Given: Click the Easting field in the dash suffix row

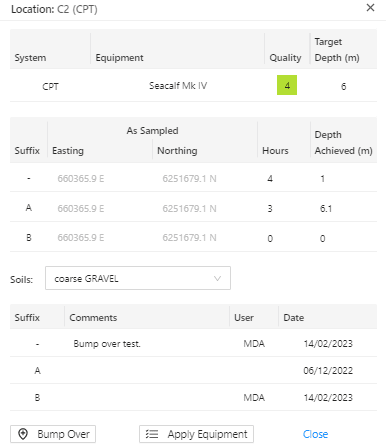Looking at the screenshot, I should tap(81, 179).
